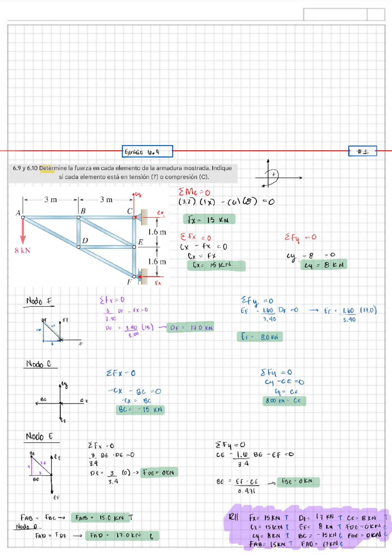Image resolution: width=392 pixels, height=555 pixels.
Task: Click the large empty header box
Action: coord(335,15)
